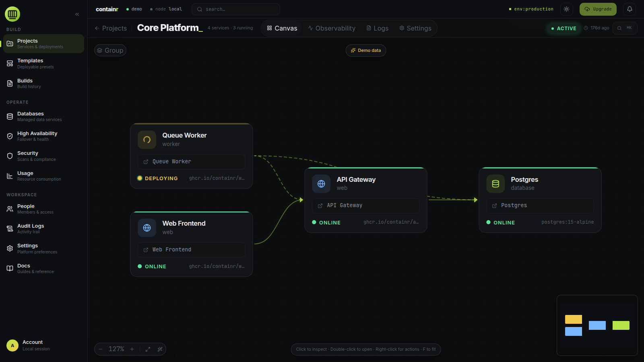Screen dimensions: 644x362
Task: Open the Databases section
Action: [x=43, y=116]
